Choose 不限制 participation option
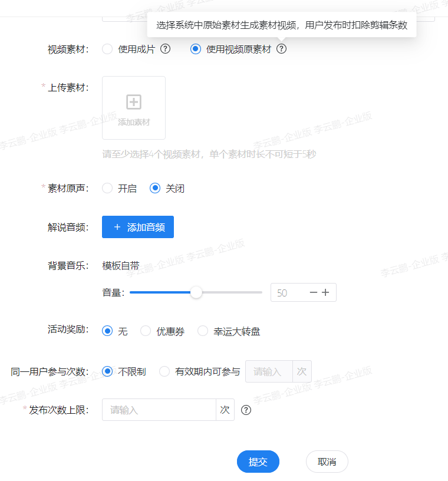Viewport: 448px width, 481px height. click(x=107, y=371)
